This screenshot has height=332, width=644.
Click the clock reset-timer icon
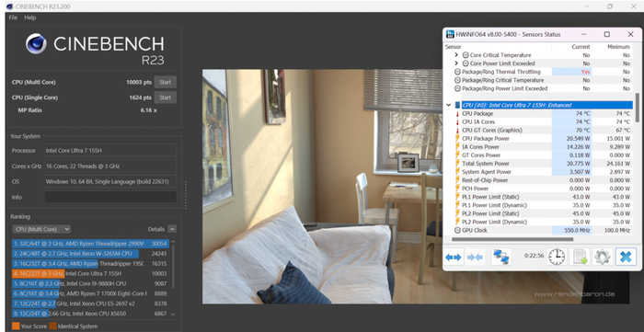[557, 257]
